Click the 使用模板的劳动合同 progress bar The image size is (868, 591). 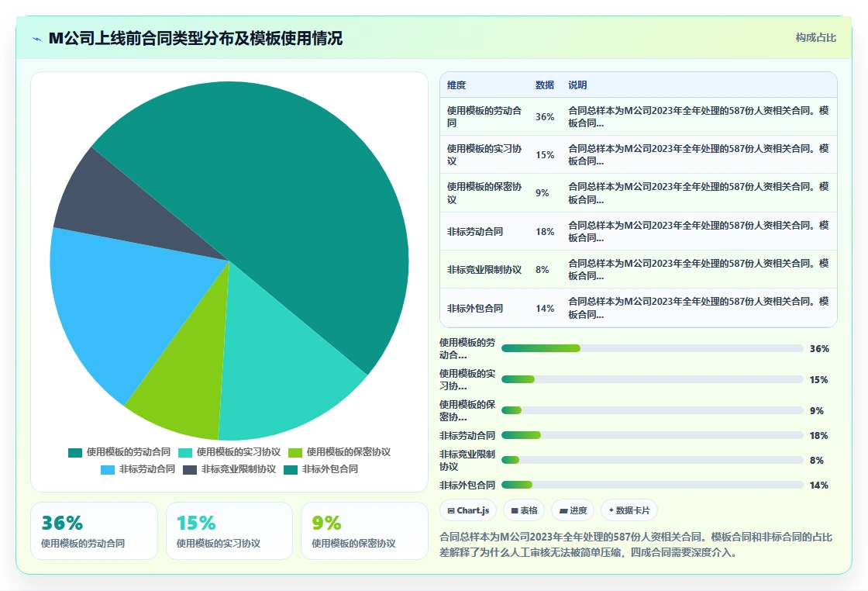(x=652, y=348)
